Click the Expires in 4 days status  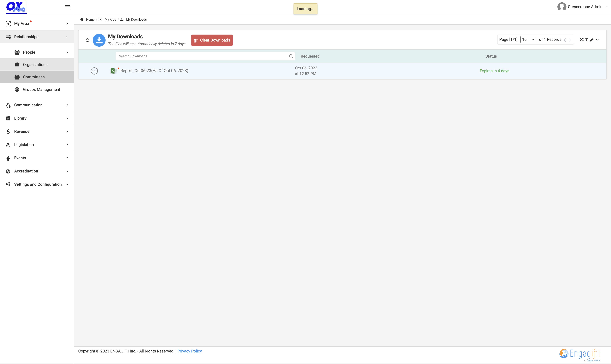[x=495, y=71]
